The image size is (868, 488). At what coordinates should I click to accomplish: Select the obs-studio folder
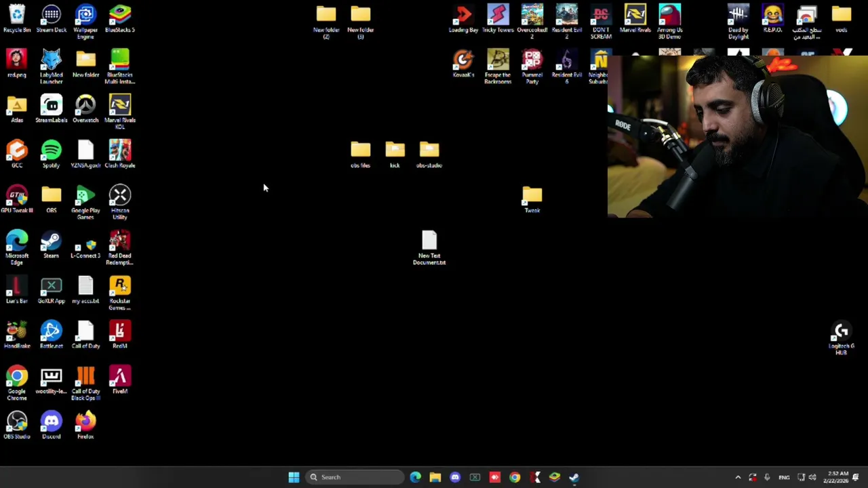coord(429,154)
